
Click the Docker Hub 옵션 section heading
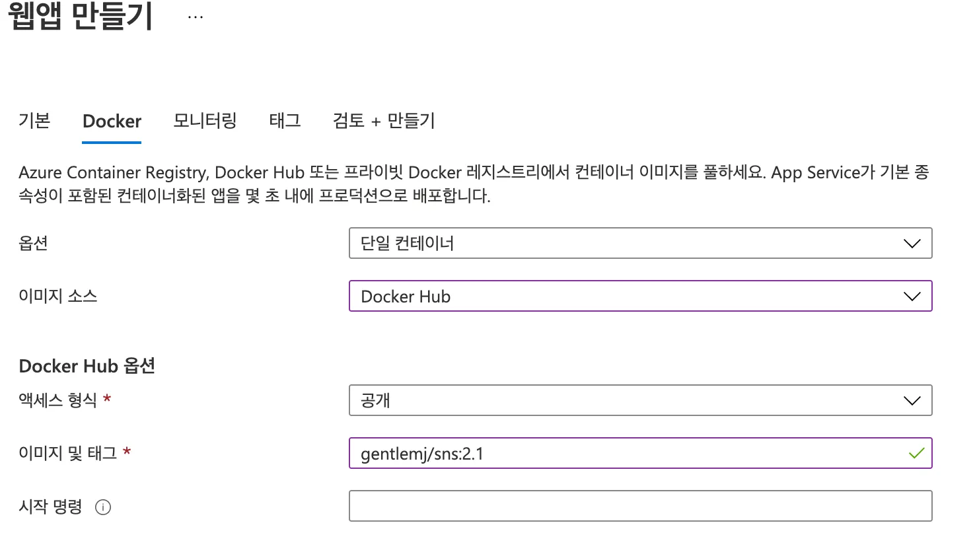click(87, 366)
